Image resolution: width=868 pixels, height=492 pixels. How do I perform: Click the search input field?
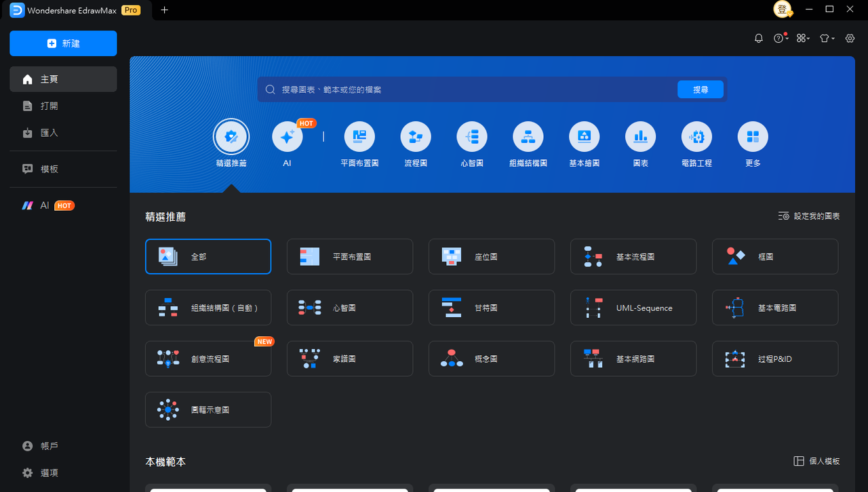coord(468,89)
